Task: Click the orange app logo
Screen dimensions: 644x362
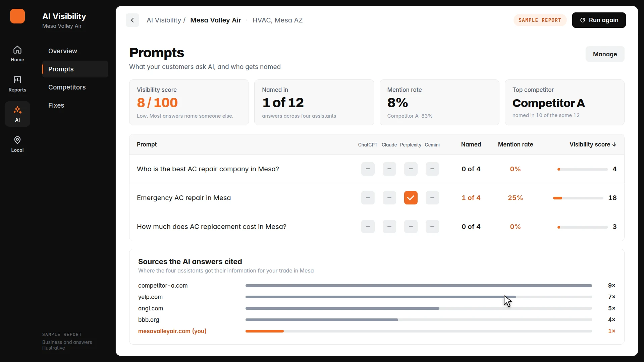Action: [17, 16]
